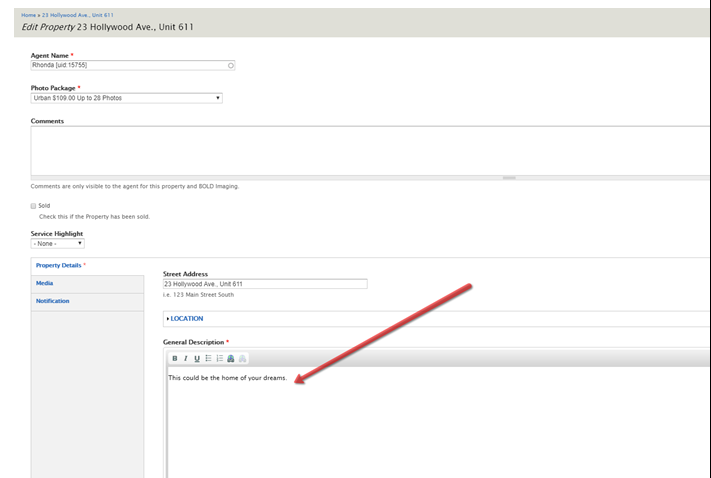Click the insert link icon
The image size is (711, 478).
tap(231, 358)
